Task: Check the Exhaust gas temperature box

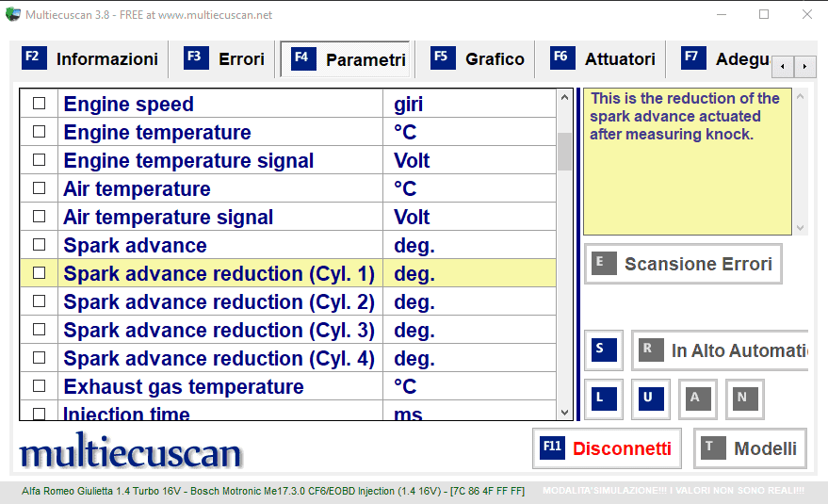Action: point(39,385)
